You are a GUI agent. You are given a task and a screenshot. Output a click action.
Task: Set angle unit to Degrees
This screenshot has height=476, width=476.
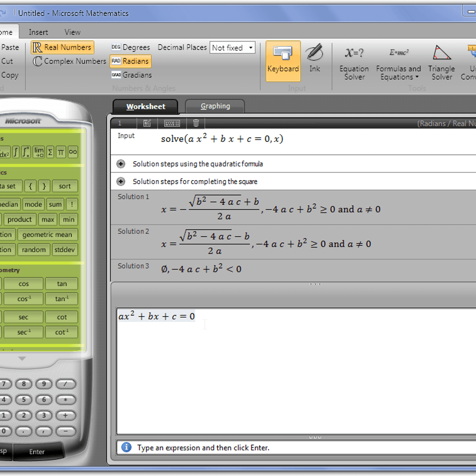click(131, 47)
